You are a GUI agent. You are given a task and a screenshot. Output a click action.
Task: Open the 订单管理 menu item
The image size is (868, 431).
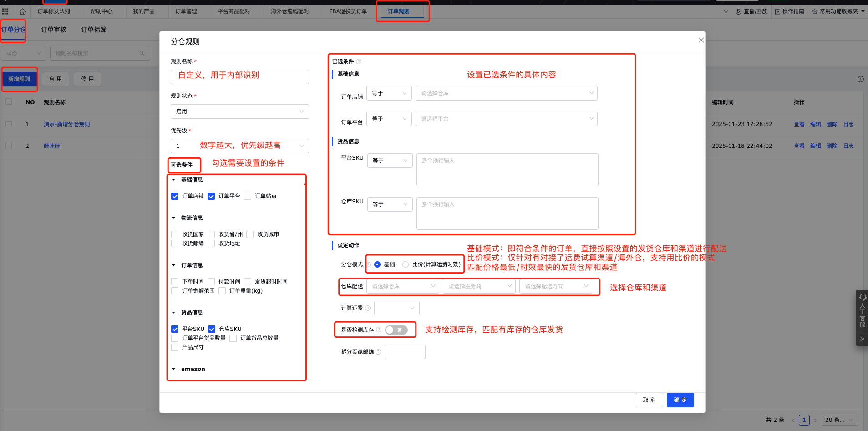[x=186, y=11]
